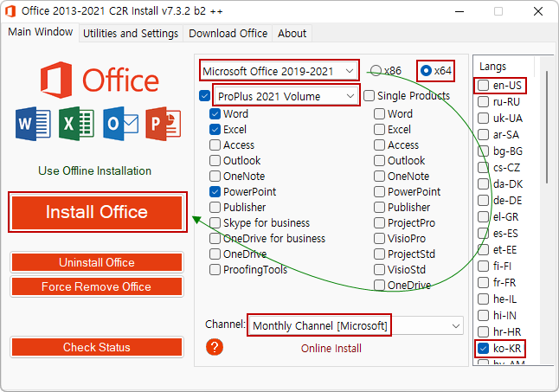Screen dimensions: 559x392
Task: Select the Main Window tab
Action: pos(41,32)
